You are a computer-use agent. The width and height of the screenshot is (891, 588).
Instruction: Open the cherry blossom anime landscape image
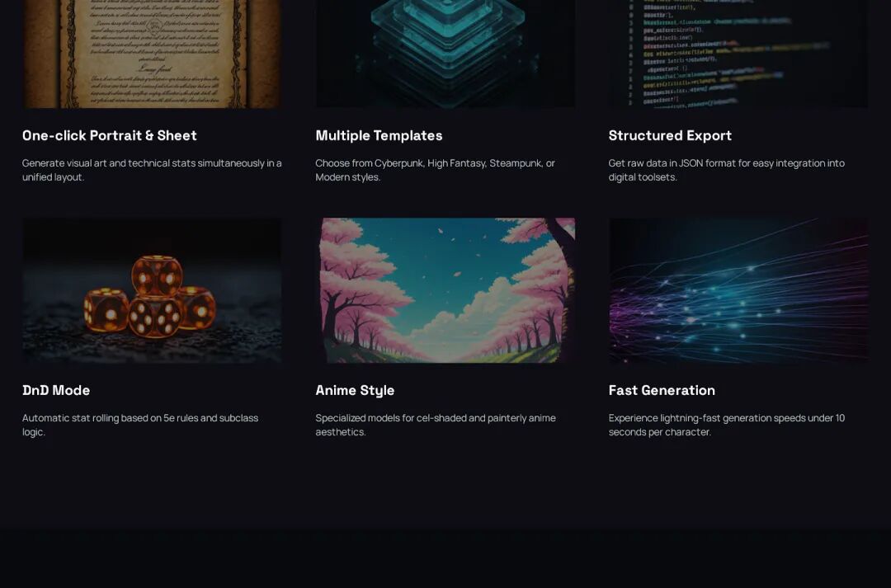(x=445, y=290)
